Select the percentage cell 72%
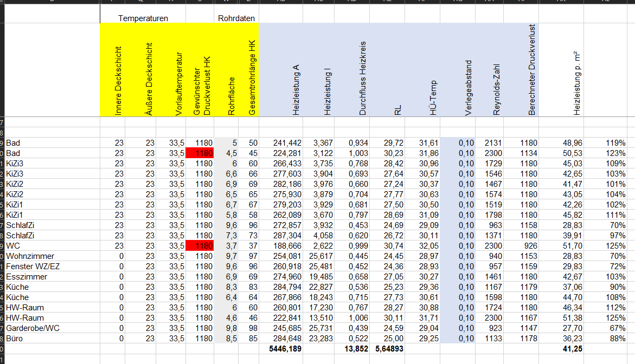 [x=606, y=266]
